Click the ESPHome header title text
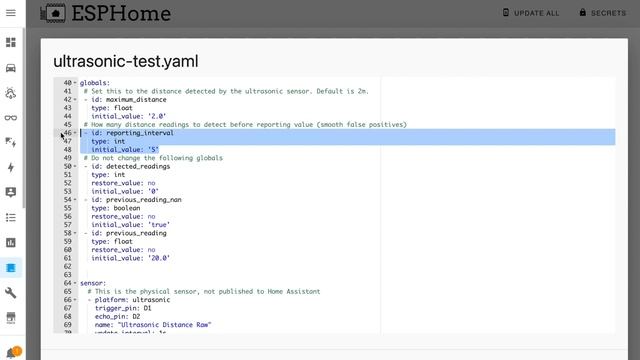 click(121, 13)
